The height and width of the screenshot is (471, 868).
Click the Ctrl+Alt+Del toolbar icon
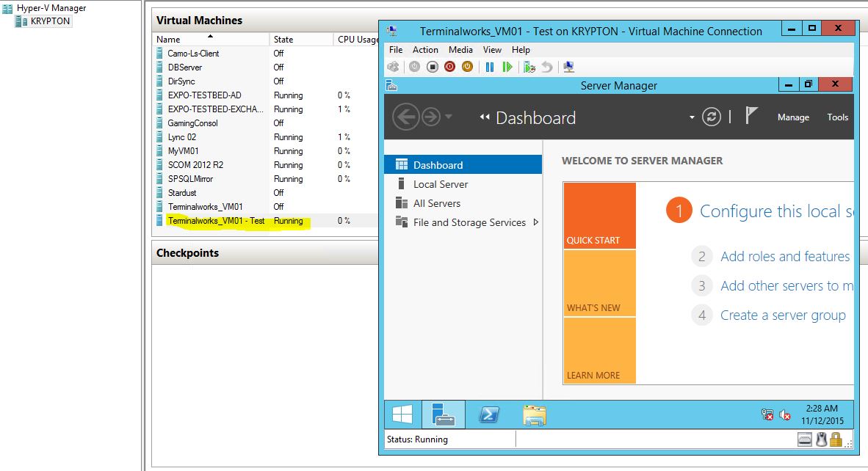pyautogui.click(x=393, y=67)
